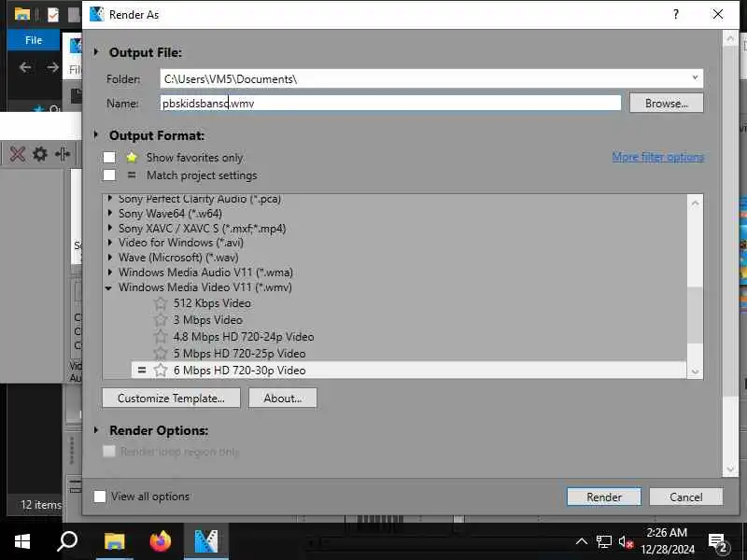Switch to Vegas app on the taskbar
The width and height of the screenshot is (747, 560).
(205, 541)
